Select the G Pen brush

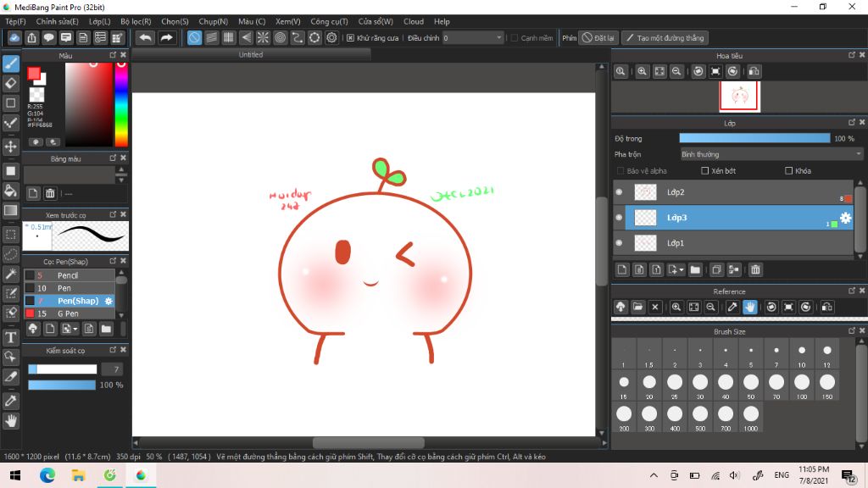click(x=70, y=313)
